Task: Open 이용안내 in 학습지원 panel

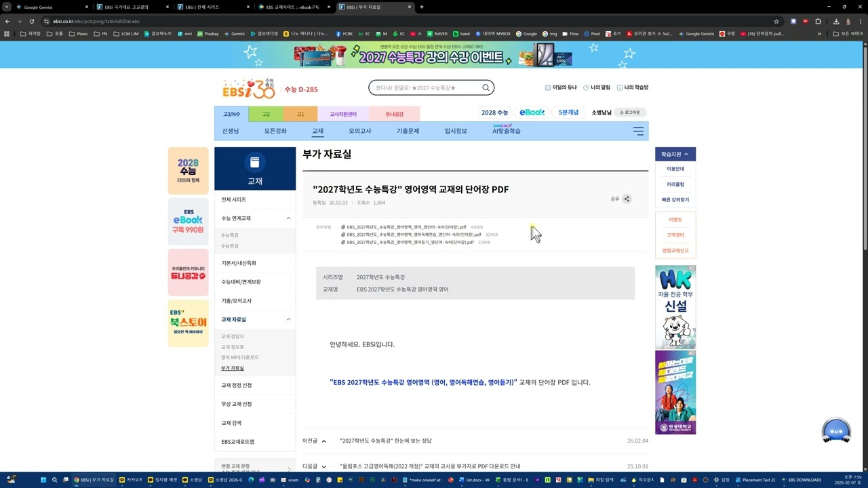Action: (675, 169)
